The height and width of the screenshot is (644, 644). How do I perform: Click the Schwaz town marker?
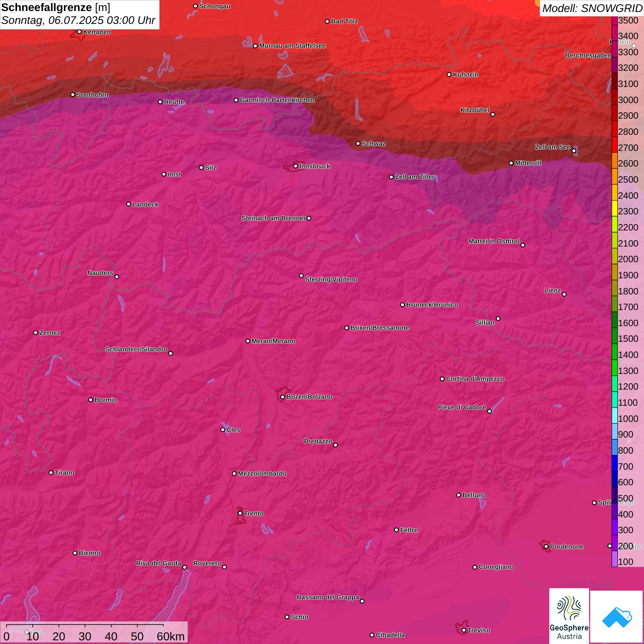point(358,144)
